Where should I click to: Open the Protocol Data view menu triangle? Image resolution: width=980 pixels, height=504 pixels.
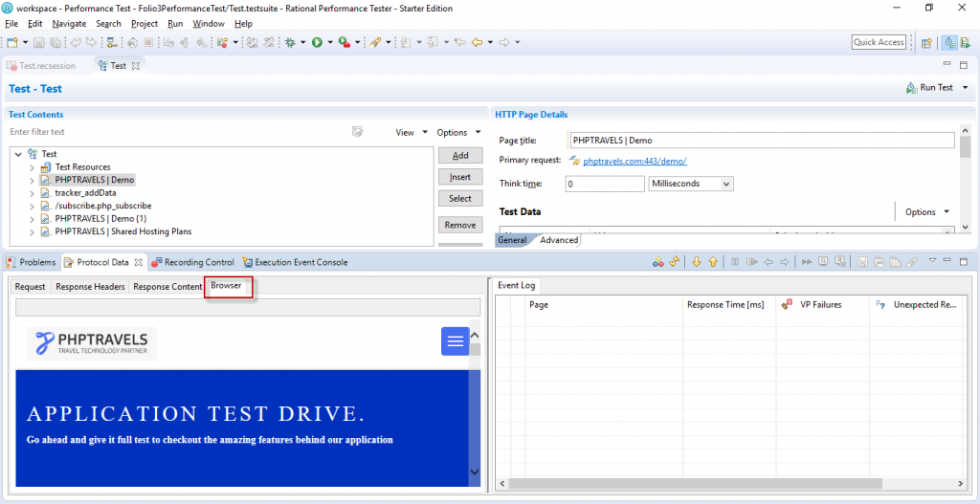pyautogui.click(x=932, y=260)
